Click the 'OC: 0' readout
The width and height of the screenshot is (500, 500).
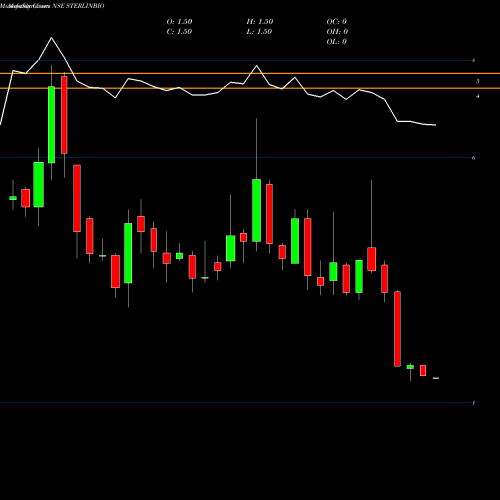point(337,22)
